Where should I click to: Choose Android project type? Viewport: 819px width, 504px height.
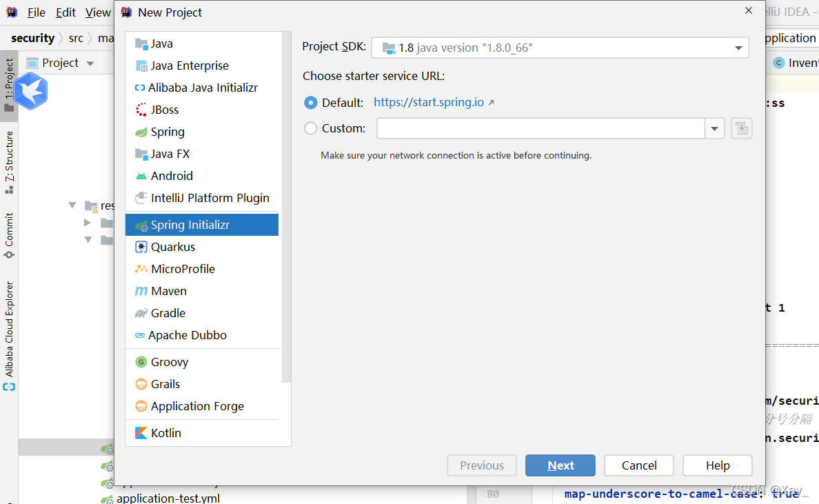[201, 176]
